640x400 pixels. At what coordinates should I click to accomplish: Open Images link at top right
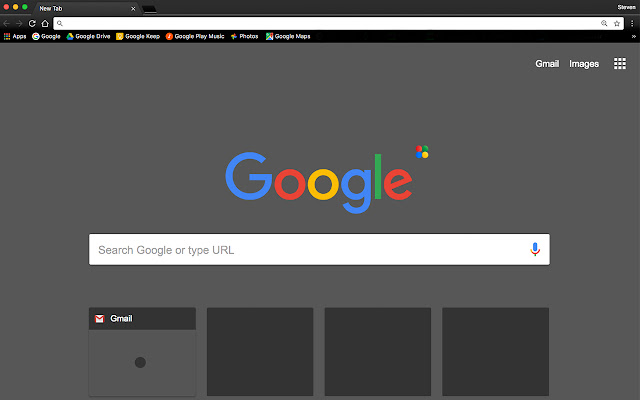(x=584, y=64)
